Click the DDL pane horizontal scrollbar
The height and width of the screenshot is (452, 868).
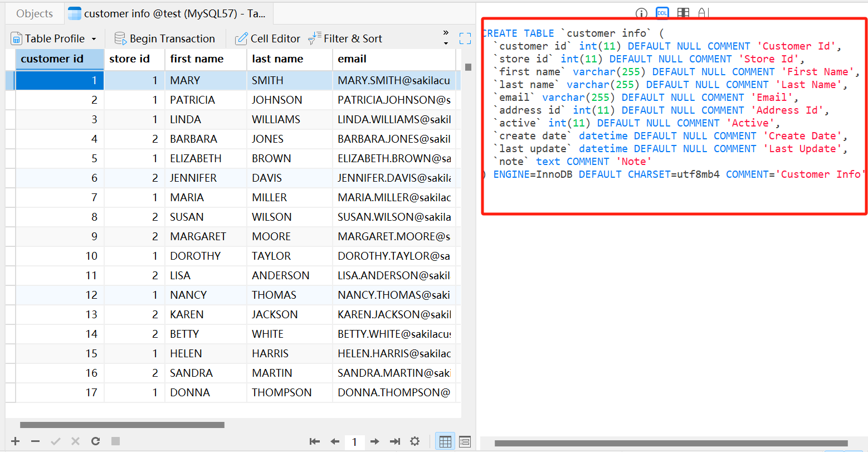671,444
